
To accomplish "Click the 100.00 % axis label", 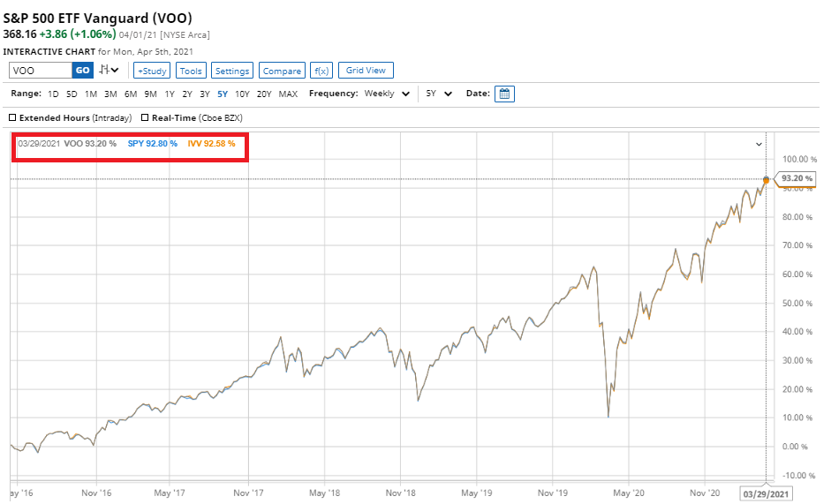I will point(799,159).
